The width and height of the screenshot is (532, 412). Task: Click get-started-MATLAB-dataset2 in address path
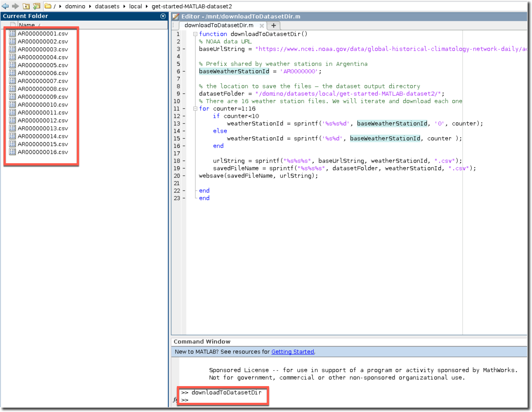192,6
